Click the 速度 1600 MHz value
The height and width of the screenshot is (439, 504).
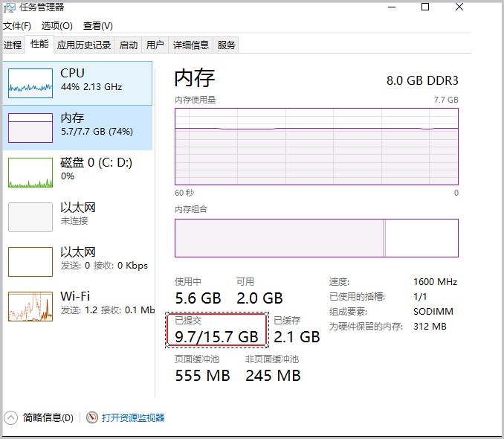click(435, 282)
